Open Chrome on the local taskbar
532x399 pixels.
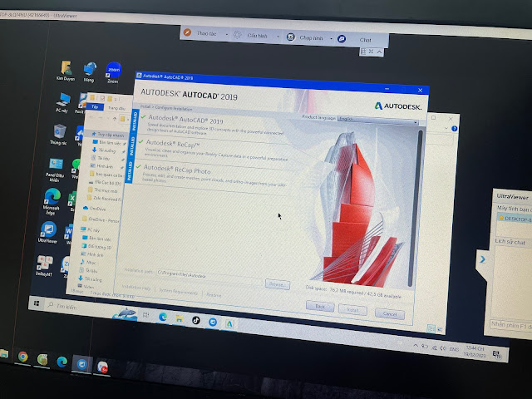(x=22, y=357)
